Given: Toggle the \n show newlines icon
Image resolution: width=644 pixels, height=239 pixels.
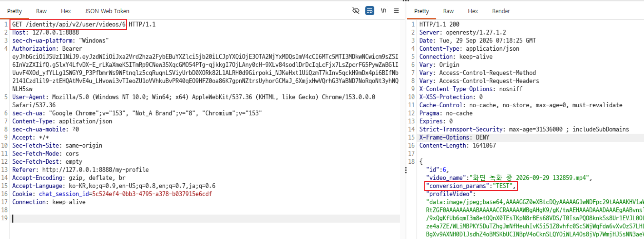Looking at the screenshot, I should 383,11.
